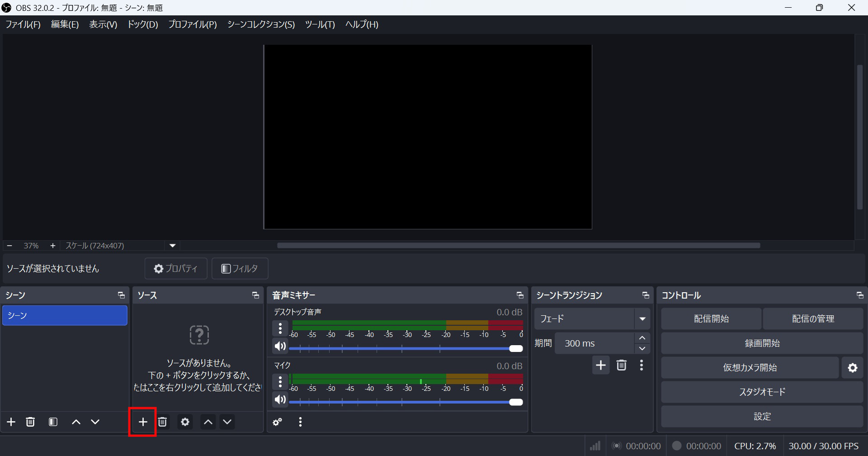Open advanced audio properties gears icon
Viewport: 868px width, 456px height.
coord(278,422)
